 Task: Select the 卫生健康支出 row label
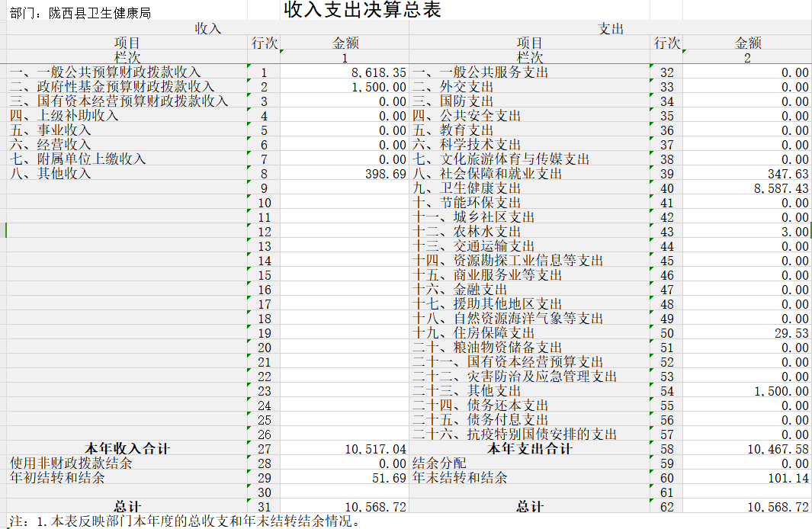pyautogui.click(x=467, y=188)
